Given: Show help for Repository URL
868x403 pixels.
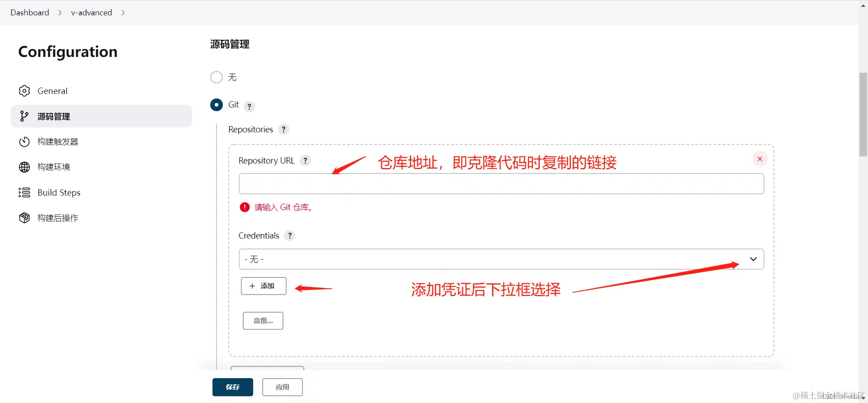Looking at the screenshot, I should click(306, 160).
